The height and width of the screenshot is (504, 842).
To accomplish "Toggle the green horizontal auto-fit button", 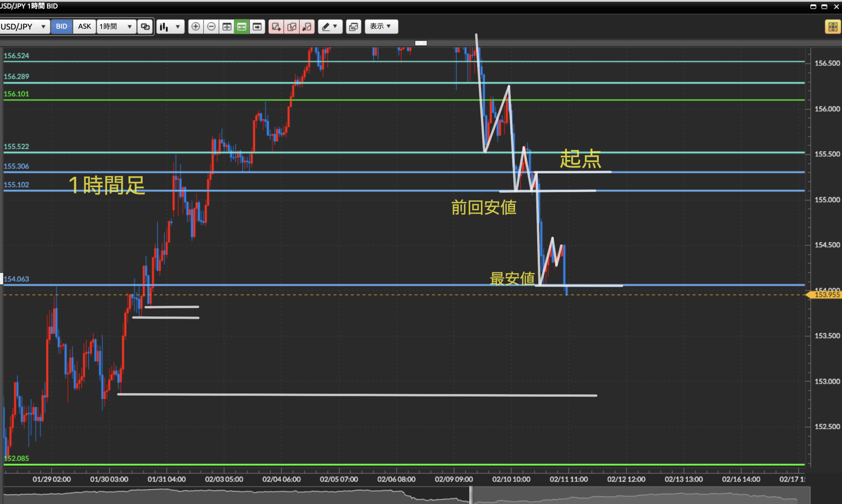I will (x=242, y=27).
